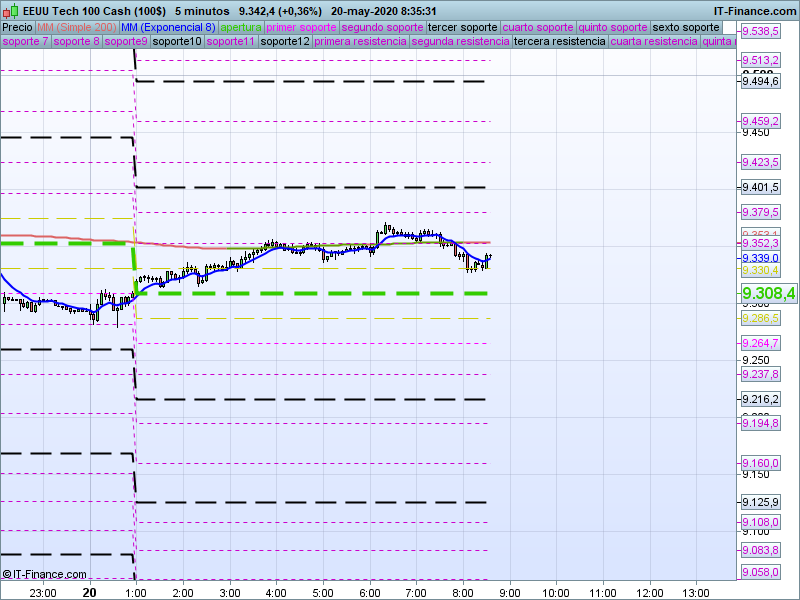The width and height of the screenshot is (800, 600).
Task: Click the blue 9.339,0 price marker
Action: pyautogui.click(x=760, y=257)
